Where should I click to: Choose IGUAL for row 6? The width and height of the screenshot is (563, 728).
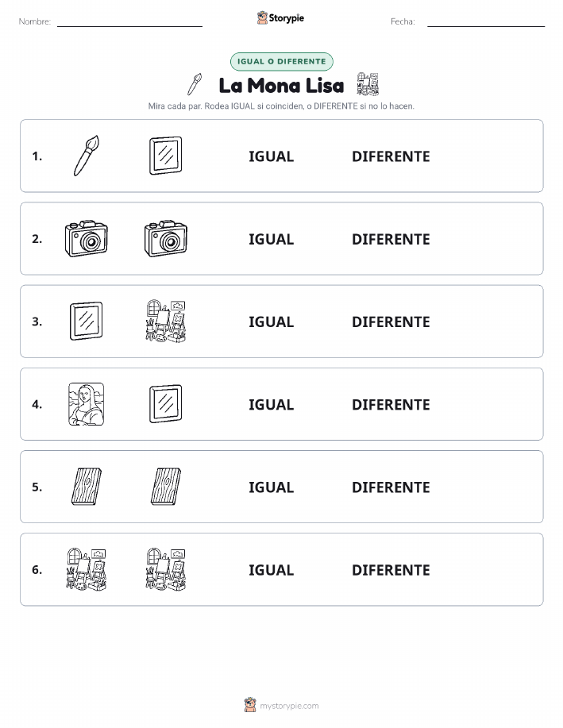tap(272, 570)
